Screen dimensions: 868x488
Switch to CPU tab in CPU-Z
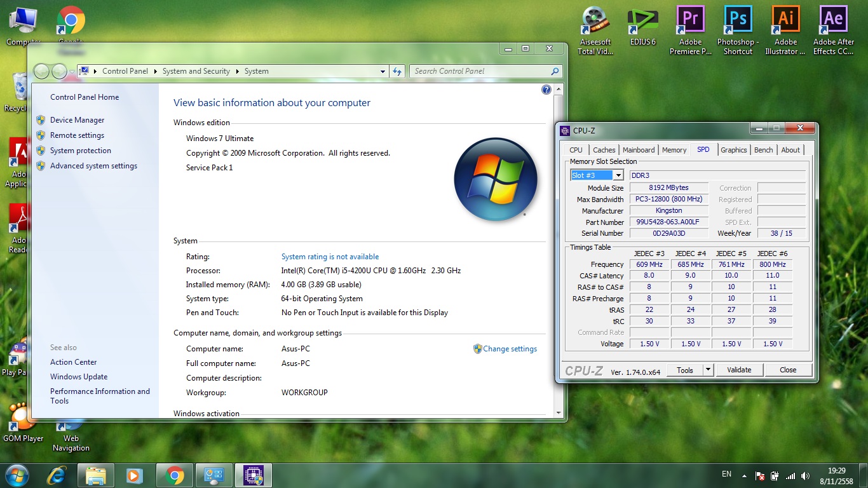tap(576, 150)
